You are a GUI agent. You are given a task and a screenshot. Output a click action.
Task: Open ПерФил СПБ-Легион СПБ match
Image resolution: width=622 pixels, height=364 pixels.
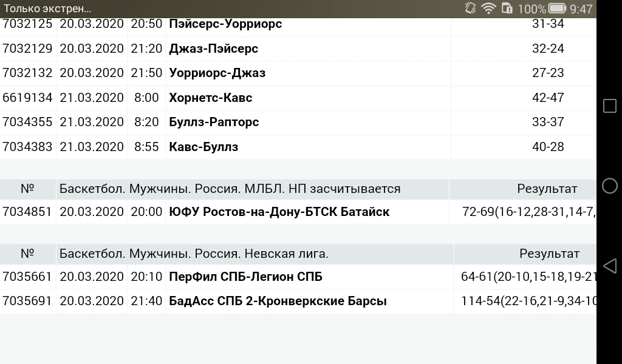point(298,277)
